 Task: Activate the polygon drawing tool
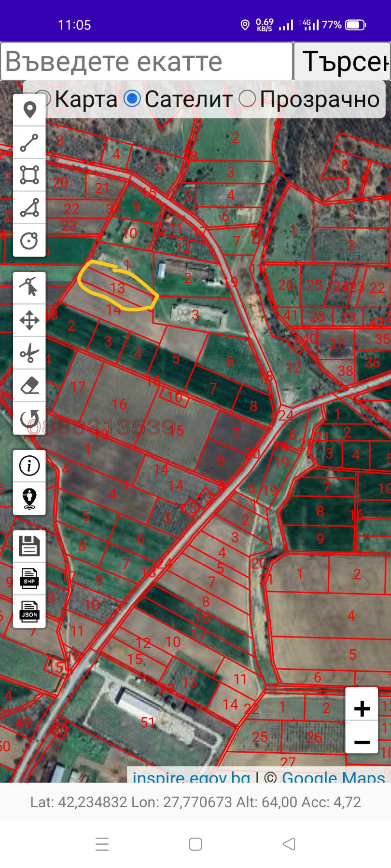coord(29,208)
